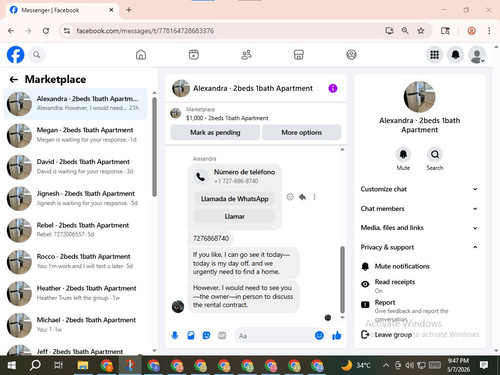Click the Mute bell under Alexandra's profile

point(403,154)
